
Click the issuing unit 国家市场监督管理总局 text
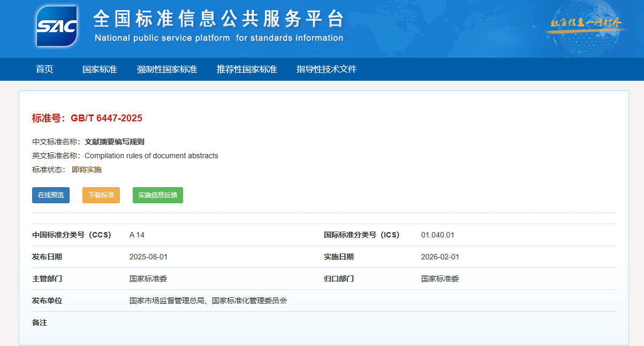[168, 301]
